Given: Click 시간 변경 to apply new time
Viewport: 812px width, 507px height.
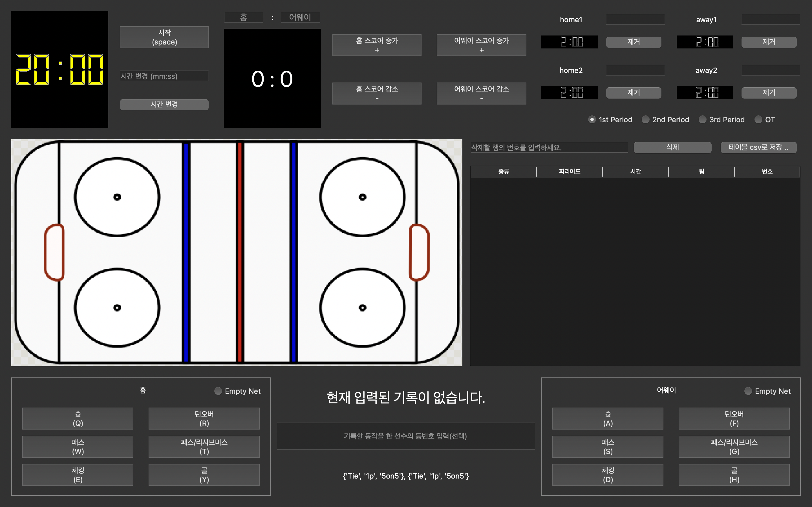Looking at the screenshot, I should [164, 104].
